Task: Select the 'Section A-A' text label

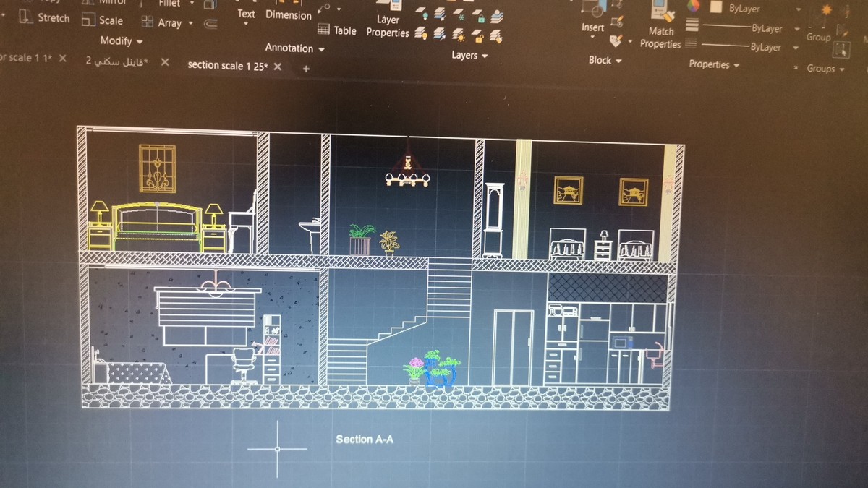Action: [365, 439]
